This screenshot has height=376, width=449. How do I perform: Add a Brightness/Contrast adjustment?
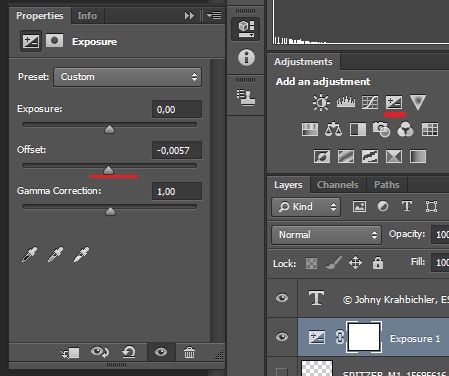[321, 102]
